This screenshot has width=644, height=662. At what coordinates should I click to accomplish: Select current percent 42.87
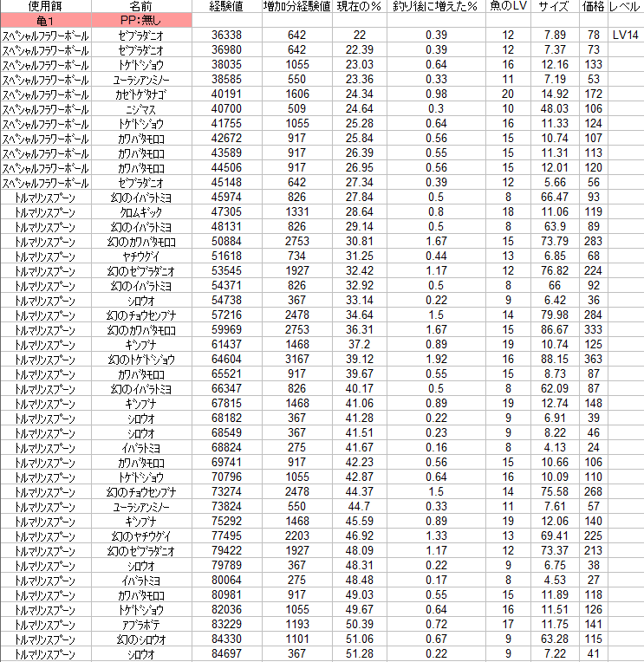coord(360,477)
